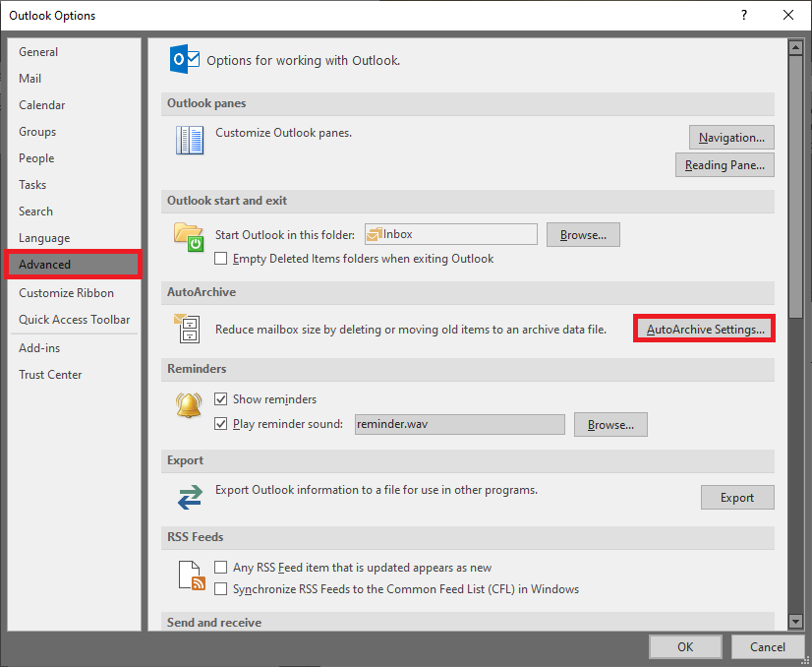Click the RSS Feeds document icon

192,576
